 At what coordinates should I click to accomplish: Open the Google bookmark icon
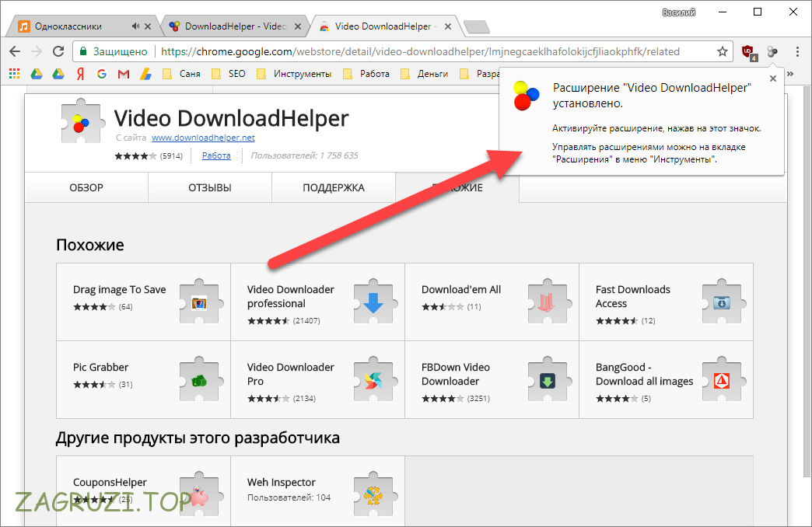101,74
